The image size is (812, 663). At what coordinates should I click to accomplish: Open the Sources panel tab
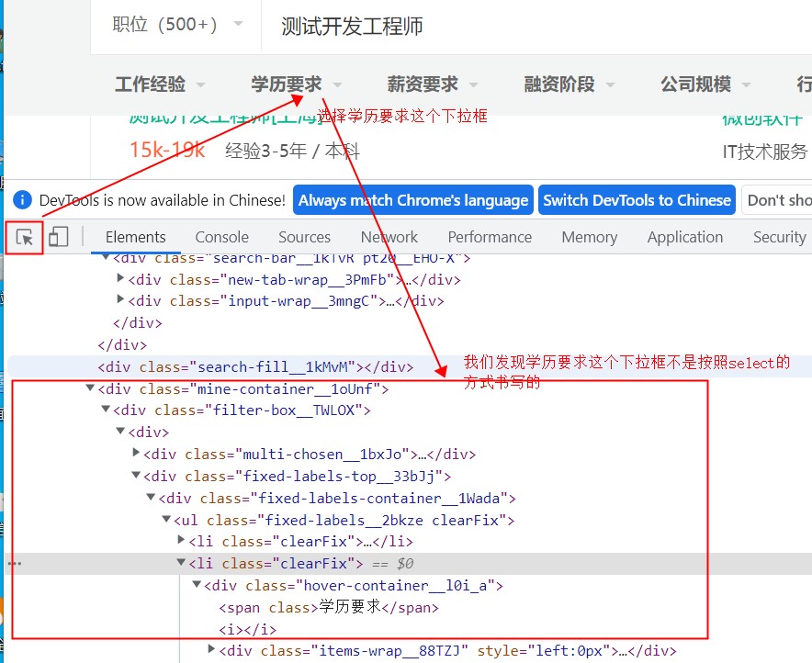[x=305, y=237]
